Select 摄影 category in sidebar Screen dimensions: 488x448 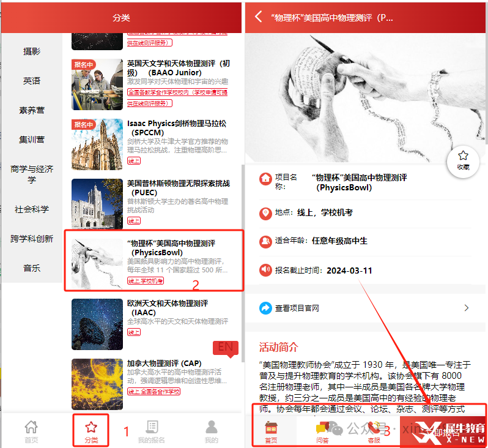click(x=31, y=51)
